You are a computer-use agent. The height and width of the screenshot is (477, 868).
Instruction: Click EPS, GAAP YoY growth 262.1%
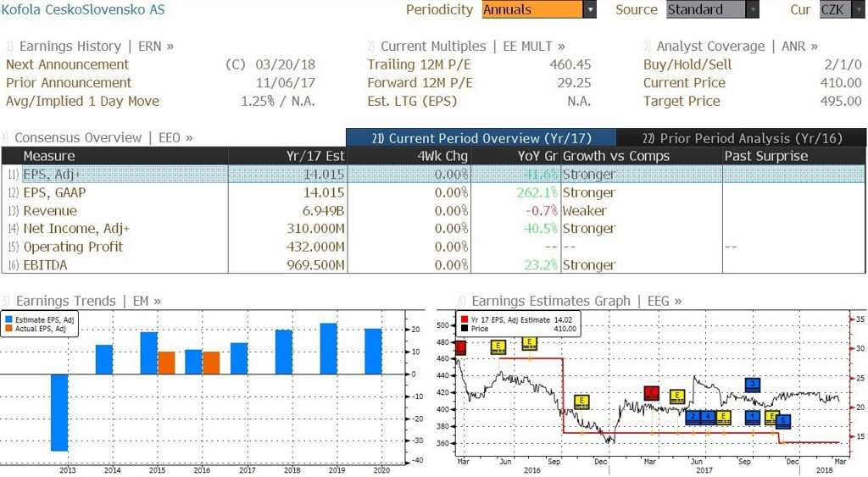pos(537,192)
